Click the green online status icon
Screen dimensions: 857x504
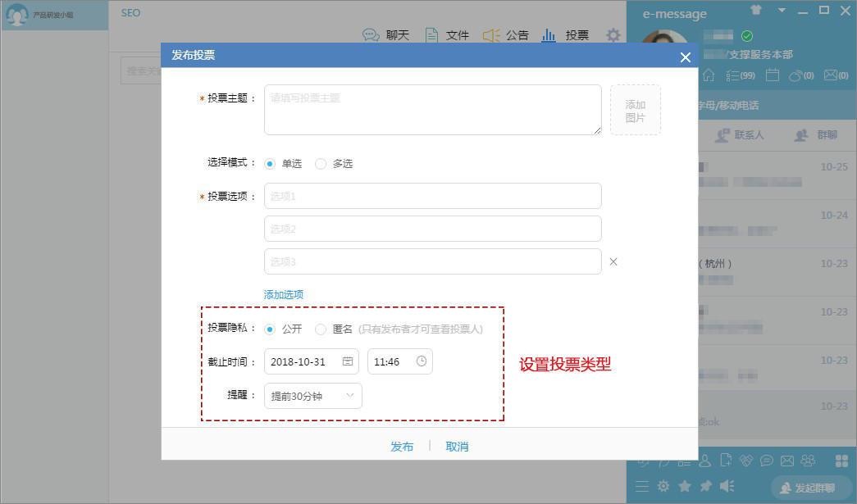click(x=746, y=36)
